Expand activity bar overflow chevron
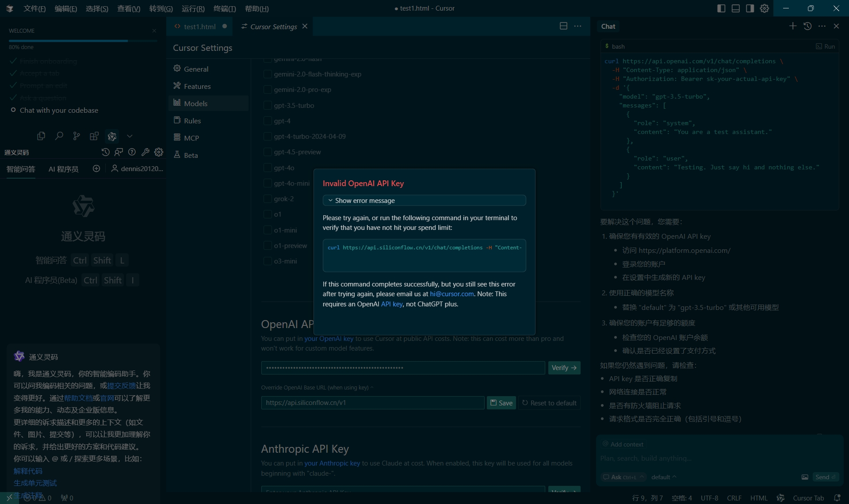Image resolution: width=849 pixels, height=504 pixels. click(130, 136)
